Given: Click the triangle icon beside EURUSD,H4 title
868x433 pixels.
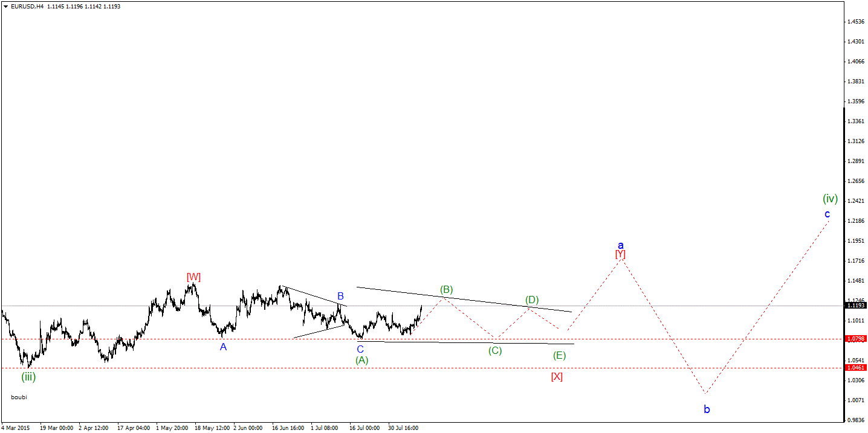Looking at the screenshot, I should tap(5, 7).
